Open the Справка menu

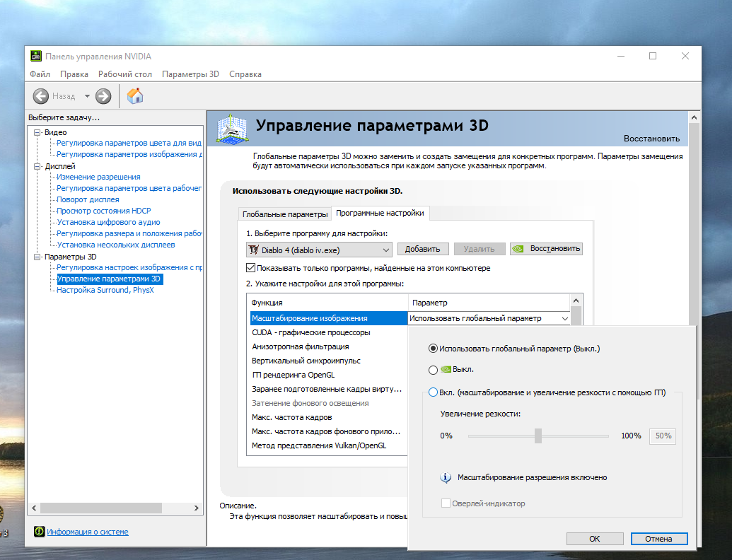pyautogui.click(x=245, y=74)
